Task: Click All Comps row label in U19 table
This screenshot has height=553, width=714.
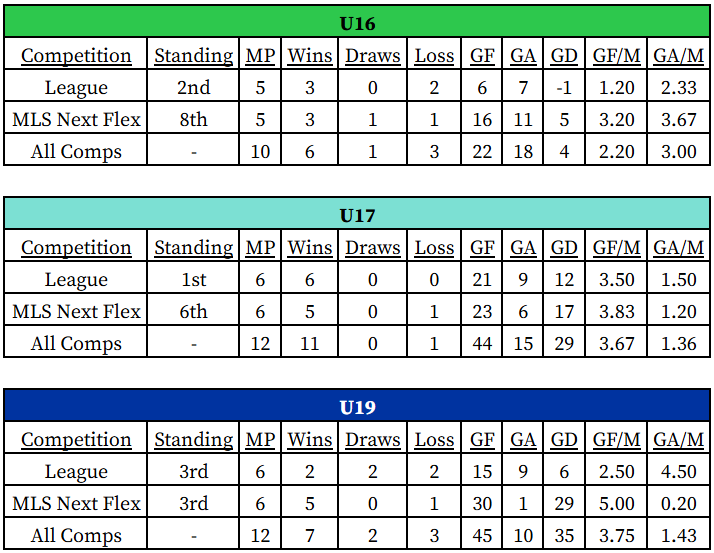Action: click(x=76, y=535)
